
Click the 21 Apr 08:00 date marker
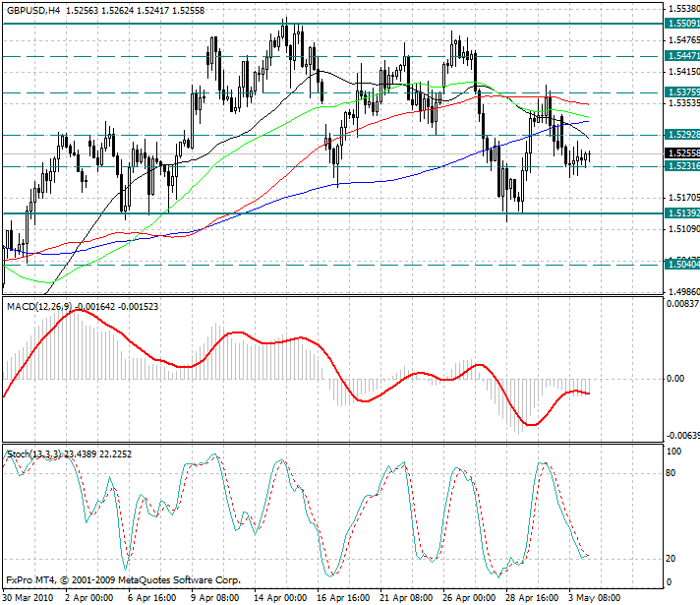[x=403, y=597]
